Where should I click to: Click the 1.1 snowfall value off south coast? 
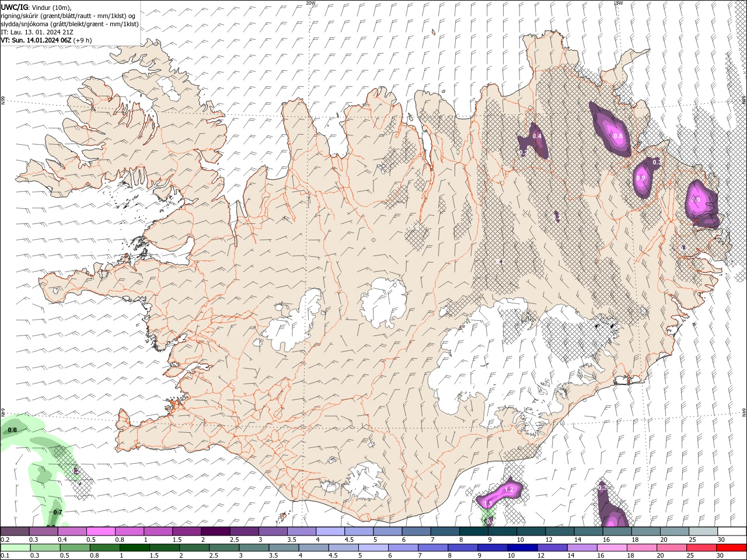pos(489,503)
